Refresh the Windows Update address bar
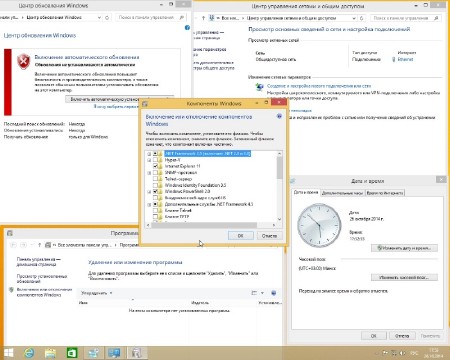The image size is (450, 360). [107, 17]
